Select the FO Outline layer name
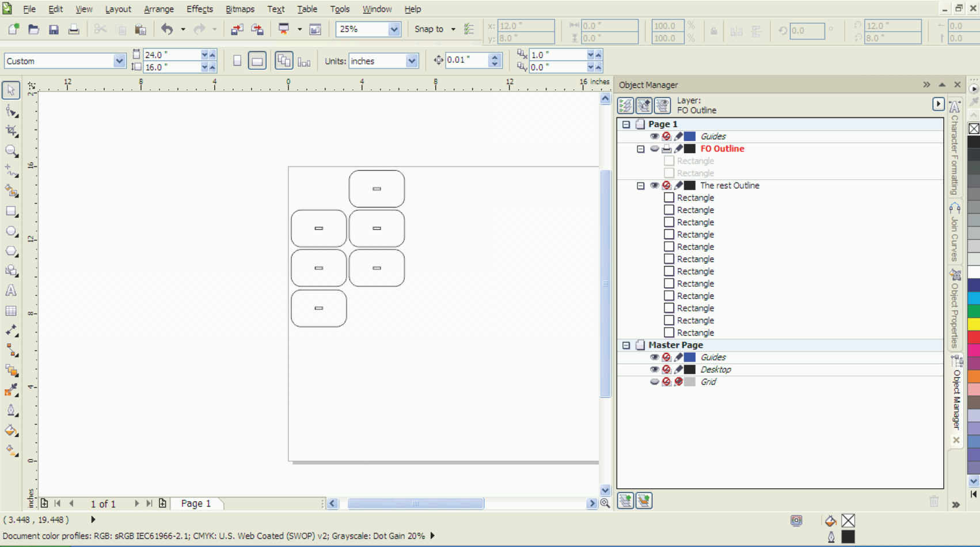This screenshot has height=547, width=980. pos(722,149)
